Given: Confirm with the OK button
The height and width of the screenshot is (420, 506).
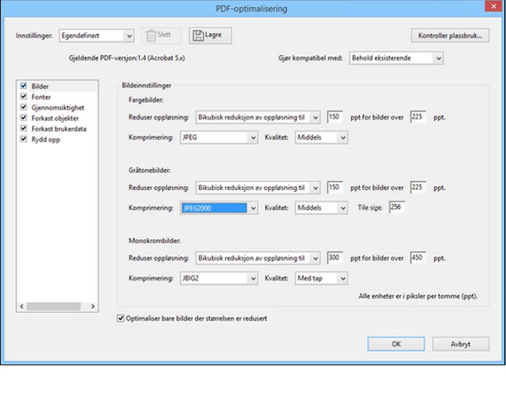Looking at the screenshot, I should (396, 344).
